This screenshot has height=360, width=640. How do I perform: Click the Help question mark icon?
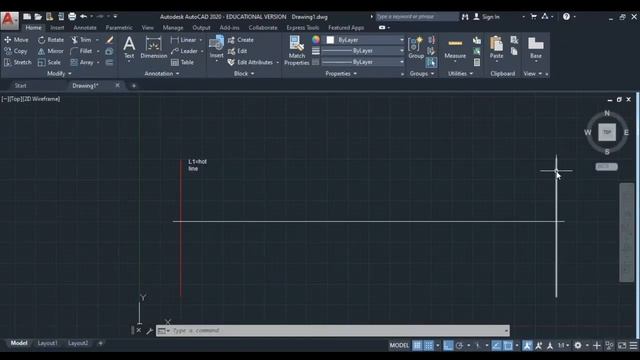click(x=566, y=16)
